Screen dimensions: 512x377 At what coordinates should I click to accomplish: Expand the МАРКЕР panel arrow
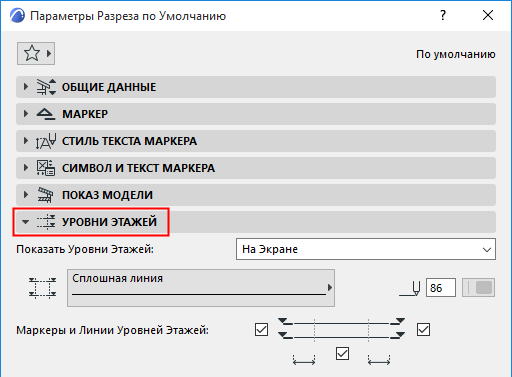pyautogui.click(x=26, y=114)
